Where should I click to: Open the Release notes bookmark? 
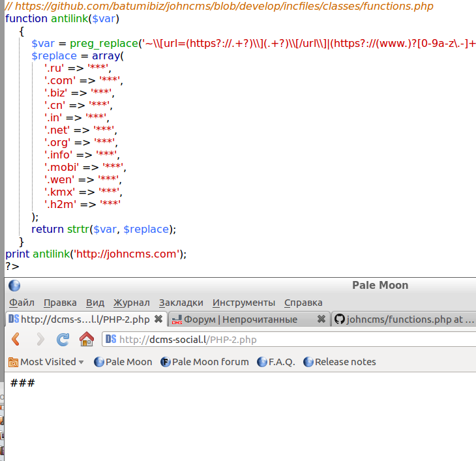coord(339,362)
